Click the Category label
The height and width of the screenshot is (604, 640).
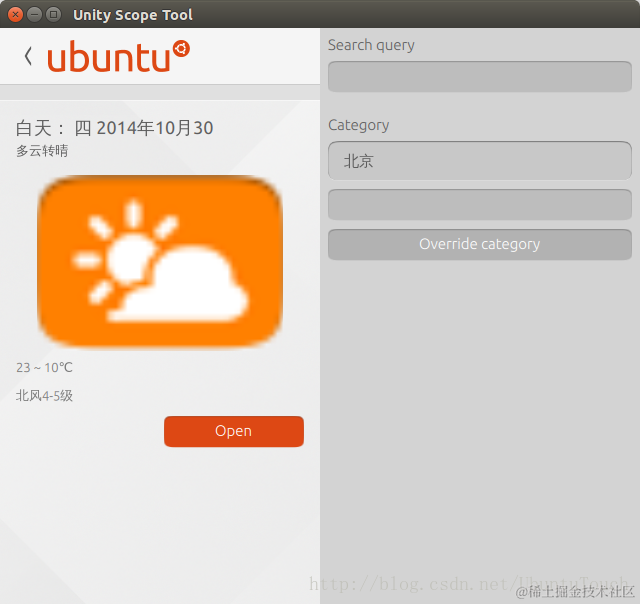tap(358, 125)
